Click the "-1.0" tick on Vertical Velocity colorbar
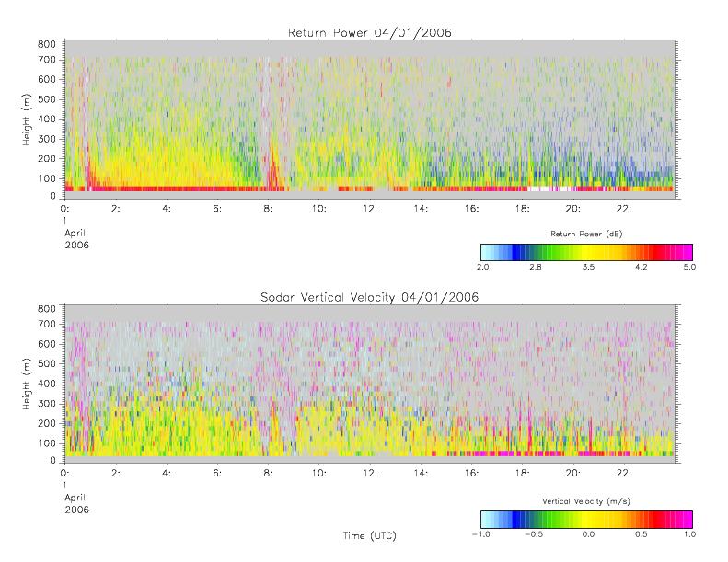728x562 pixels. [x=481, y=534]
